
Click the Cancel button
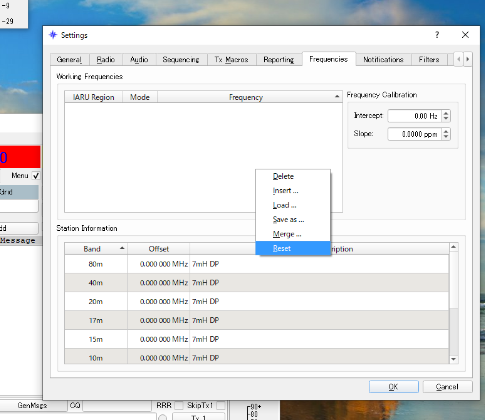[x=447, y=387]
